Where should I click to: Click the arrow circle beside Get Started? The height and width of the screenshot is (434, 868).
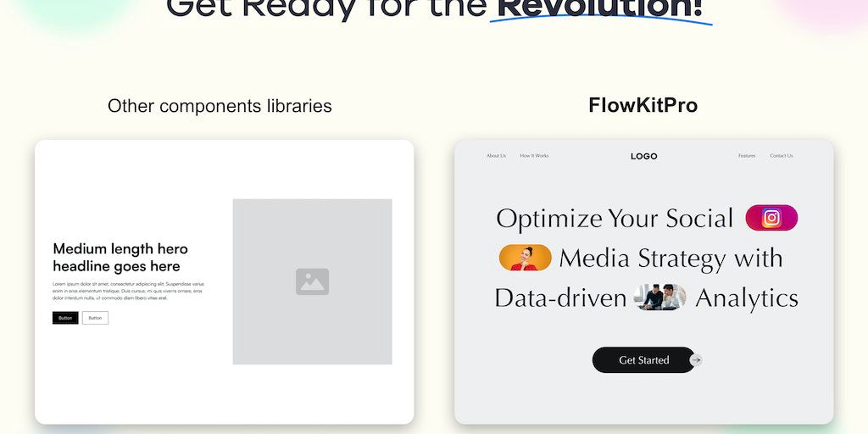(696, 360)
